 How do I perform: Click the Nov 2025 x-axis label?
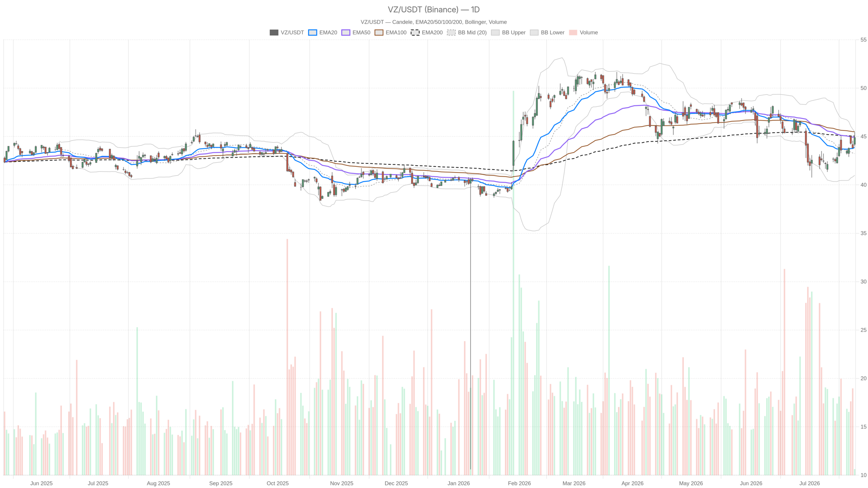[x=342, y=483]
